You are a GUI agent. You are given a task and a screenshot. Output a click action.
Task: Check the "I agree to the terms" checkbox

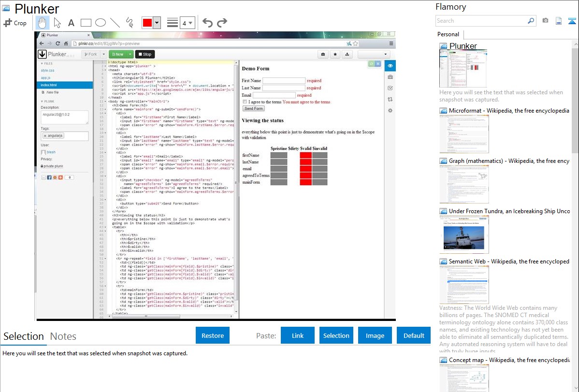[x=245, y=102]
